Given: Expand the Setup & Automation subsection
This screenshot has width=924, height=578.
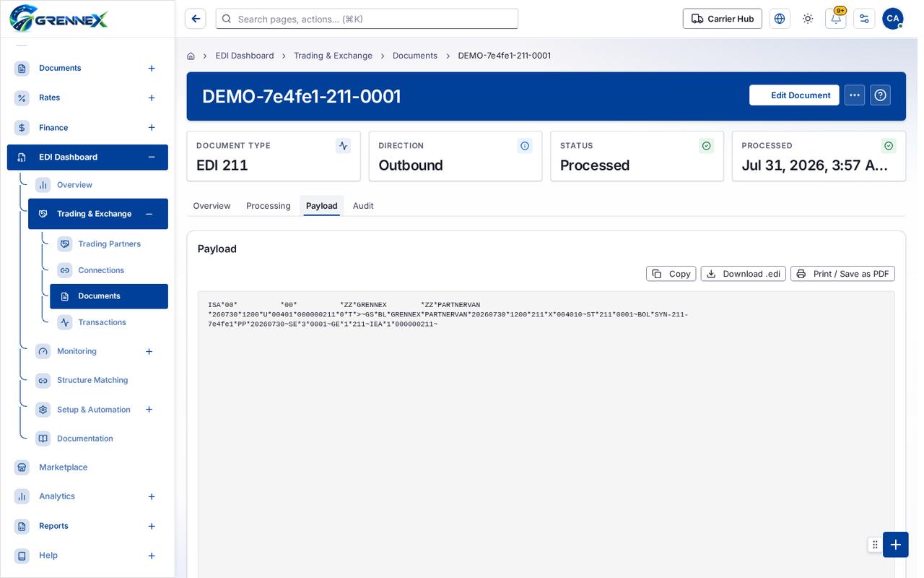Looking at the screenshot, I should coord(149,410).
